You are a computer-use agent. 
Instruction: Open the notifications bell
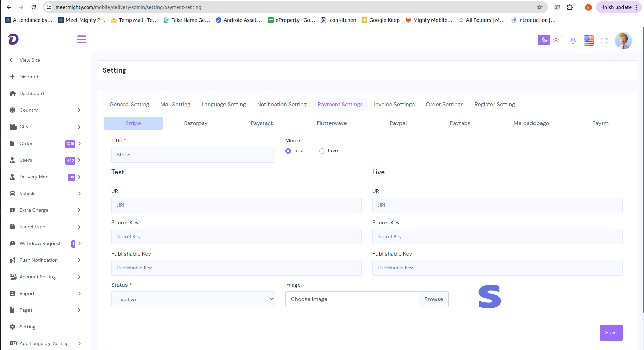tap(573, 41)
